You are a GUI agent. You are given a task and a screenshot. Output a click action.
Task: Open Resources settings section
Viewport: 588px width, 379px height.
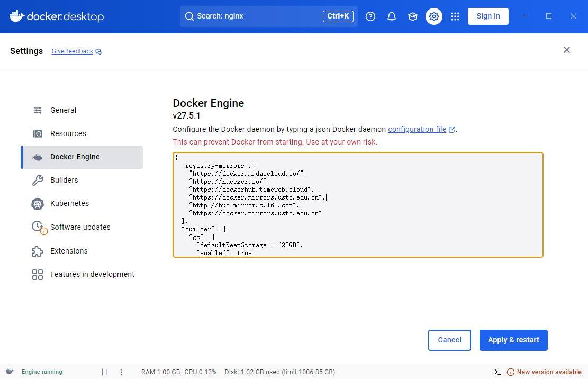(x=82, y=133)
